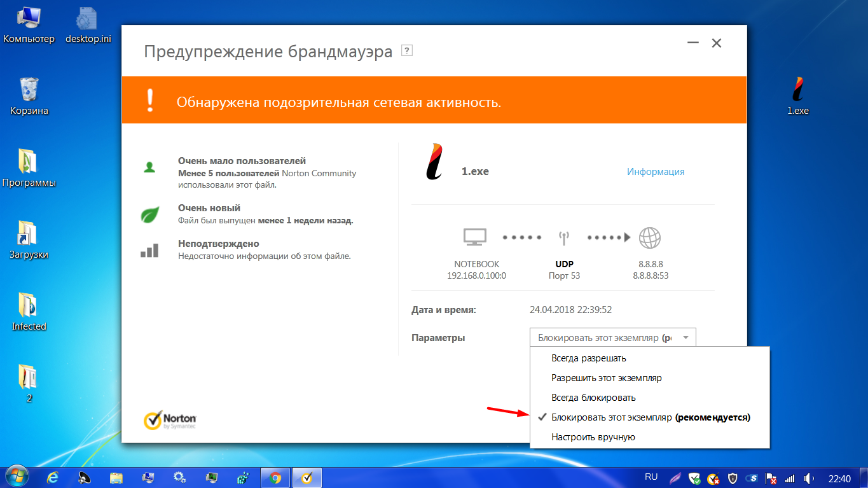868x488 pixels.
Task: Click the 'Порт 53' text
Action: [x=564, y=276]
